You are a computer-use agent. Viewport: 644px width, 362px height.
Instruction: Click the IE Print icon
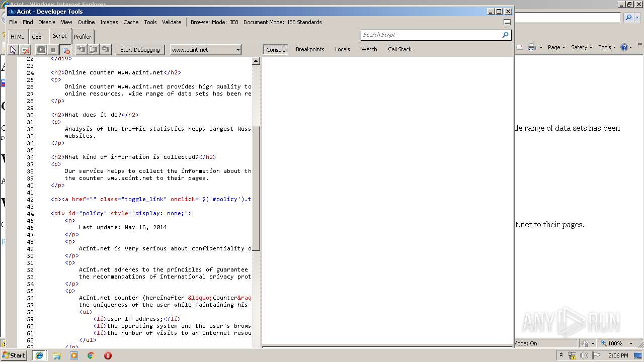click(x=531, y=47)
